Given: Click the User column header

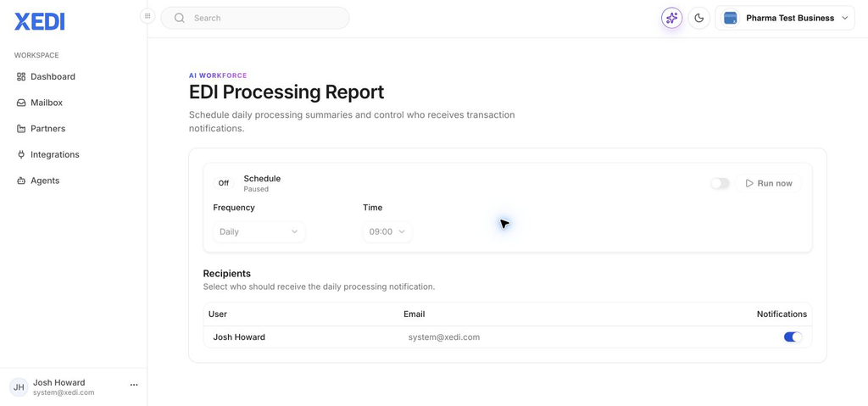Looking at the screenshot, I should 218,314.
